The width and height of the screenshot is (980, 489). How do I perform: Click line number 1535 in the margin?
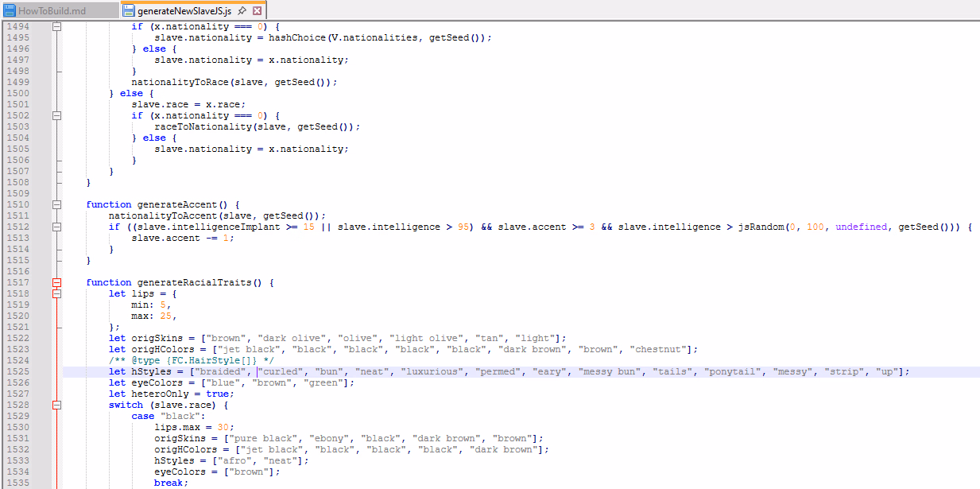click(17, 483)
